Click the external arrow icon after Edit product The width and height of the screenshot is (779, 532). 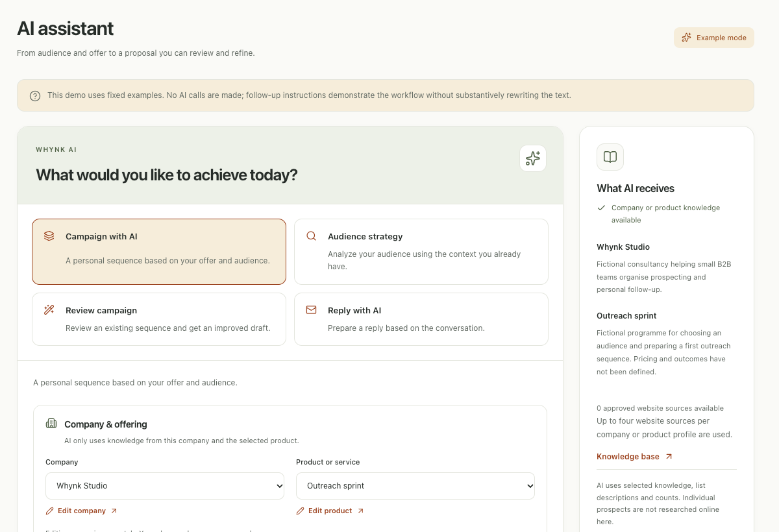pyautogui.click(x=361, y=511)
